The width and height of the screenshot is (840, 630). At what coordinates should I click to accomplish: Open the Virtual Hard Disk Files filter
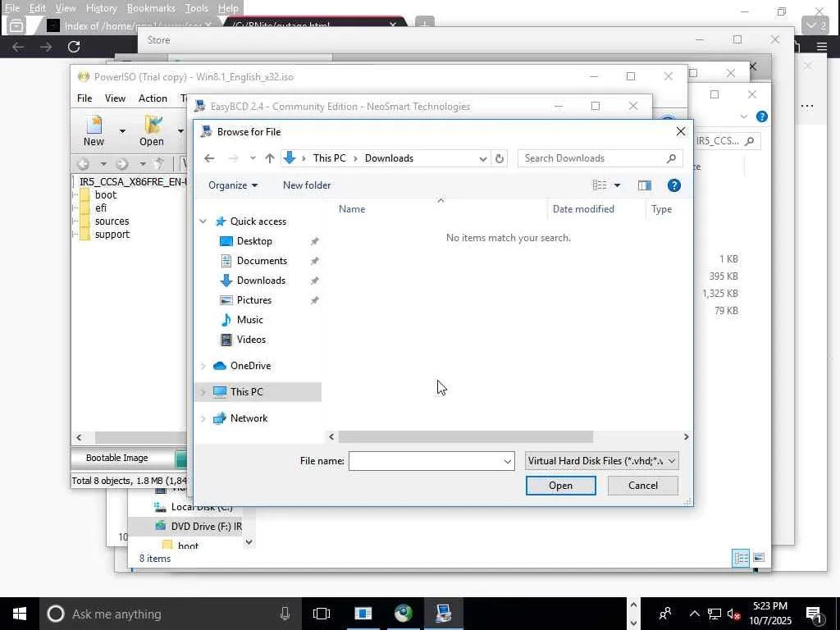click(601, 461)
